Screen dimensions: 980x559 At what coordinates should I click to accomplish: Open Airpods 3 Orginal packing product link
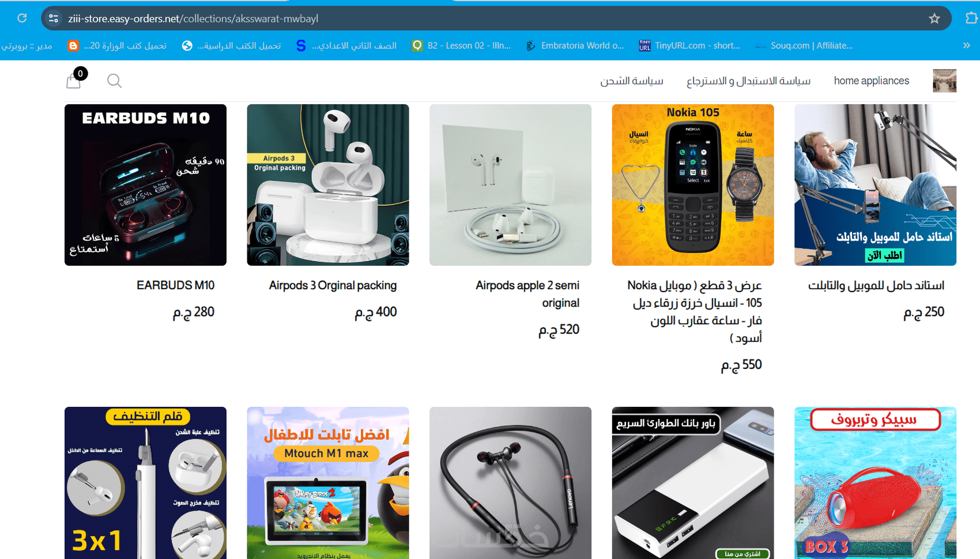pos(333,285)
